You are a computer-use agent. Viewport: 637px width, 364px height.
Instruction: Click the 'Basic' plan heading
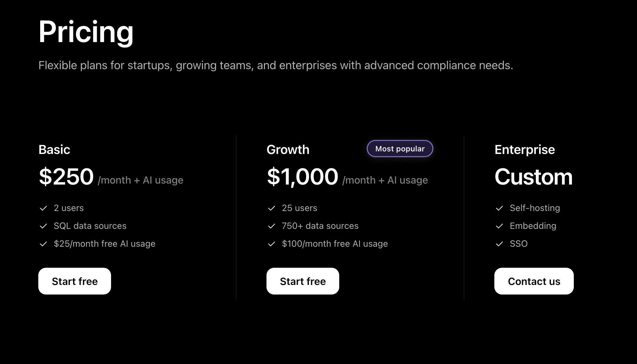pos(54,149)
